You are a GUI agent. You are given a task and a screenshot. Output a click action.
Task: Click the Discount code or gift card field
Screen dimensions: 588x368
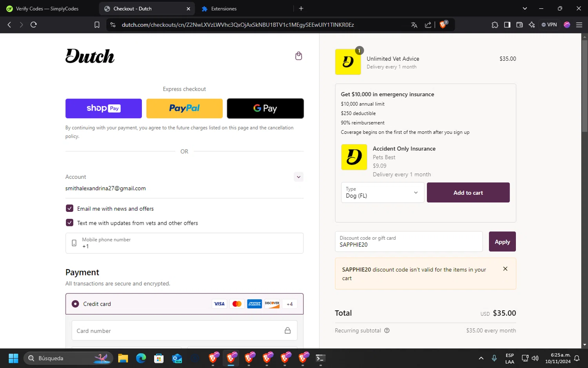pos(408,241)
